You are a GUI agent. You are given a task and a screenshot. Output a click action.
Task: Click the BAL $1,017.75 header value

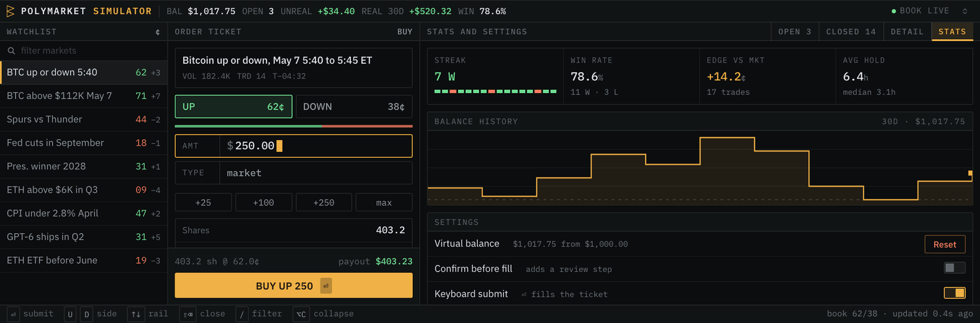tap(211, 11)
